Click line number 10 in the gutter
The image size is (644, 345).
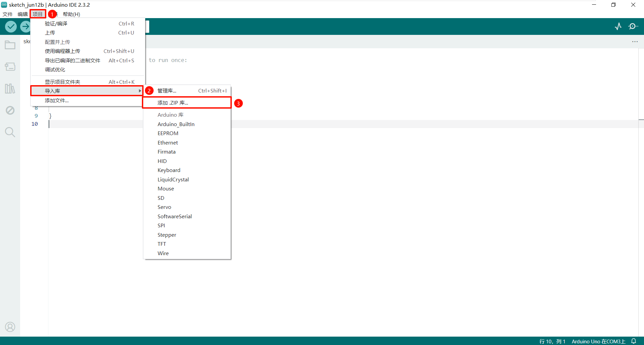pyautogui.click(x=35, y=124)
